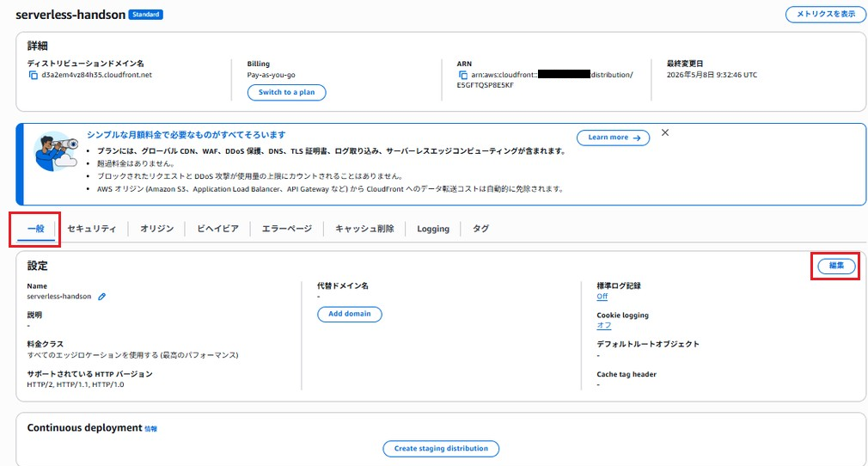Open the Continuous deployment 情報 link

(150, 429)
